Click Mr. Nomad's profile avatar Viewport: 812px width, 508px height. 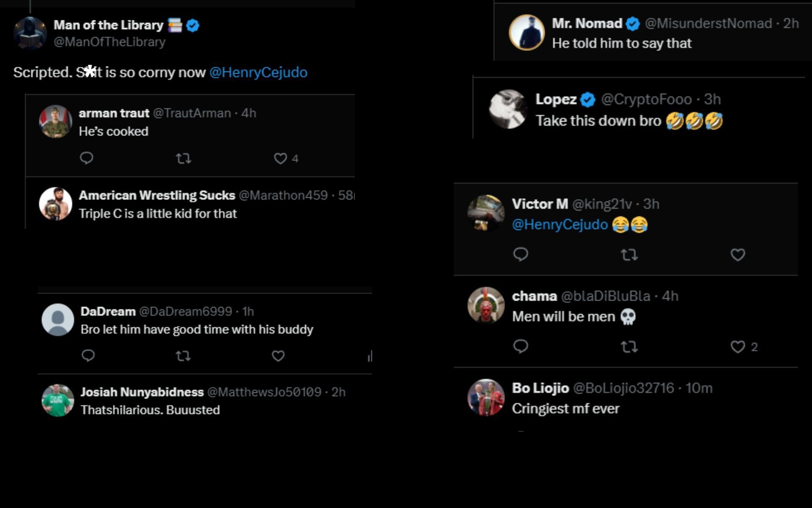(x=527, y=33)
